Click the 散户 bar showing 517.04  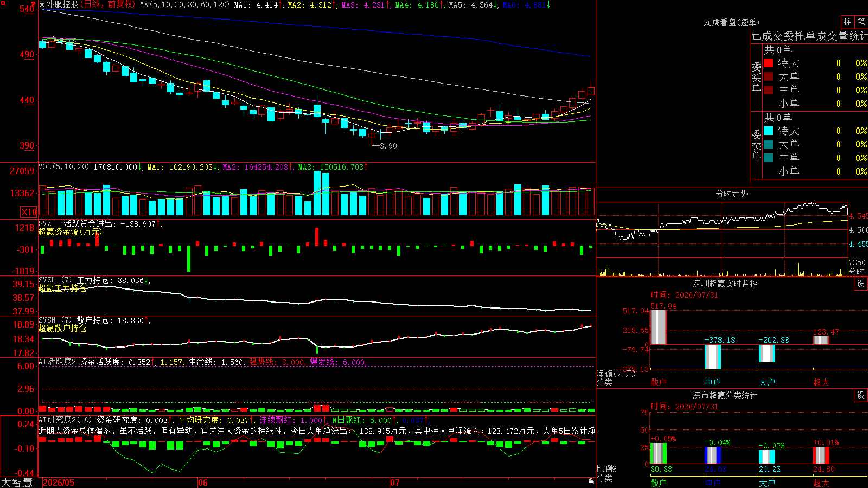(x=659, y=327)
